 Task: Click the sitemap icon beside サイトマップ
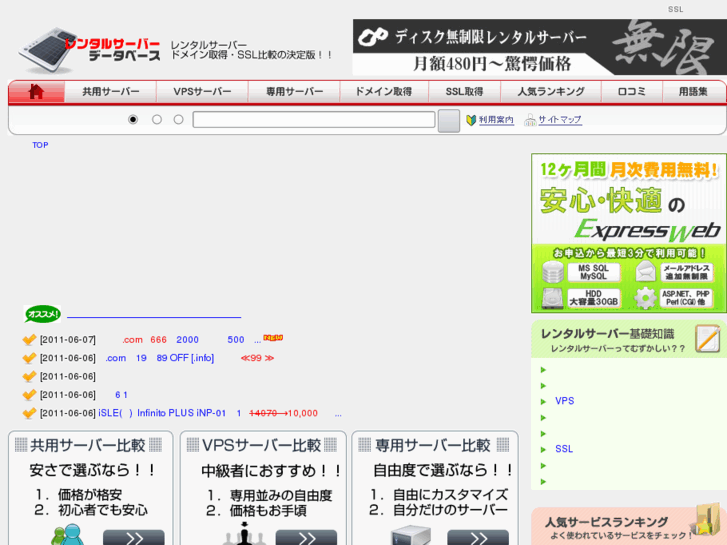[x=530, y=121]
